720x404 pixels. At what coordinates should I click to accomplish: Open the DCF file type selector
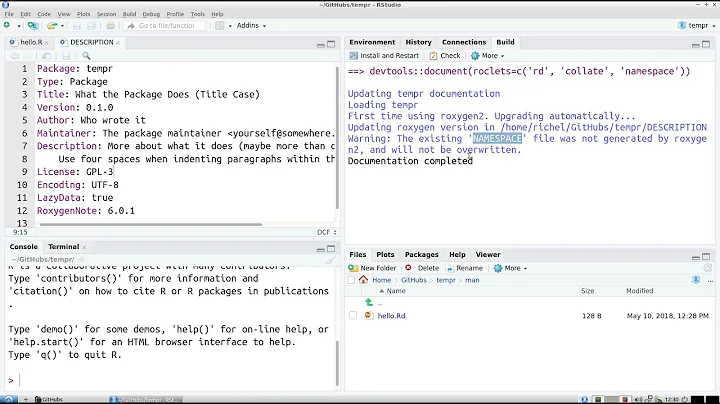point(326,232)
